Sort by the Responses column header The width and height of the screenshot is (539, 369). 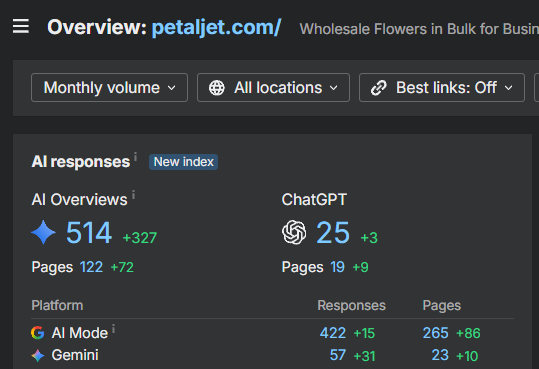(x=351, y=305)
